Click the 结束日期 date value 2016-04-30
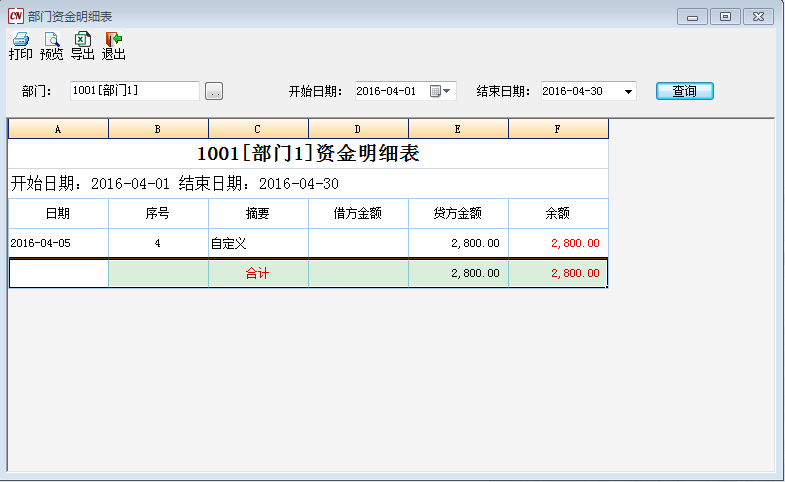The height and width of the screenshot is (482, 785). click(572, 91)
